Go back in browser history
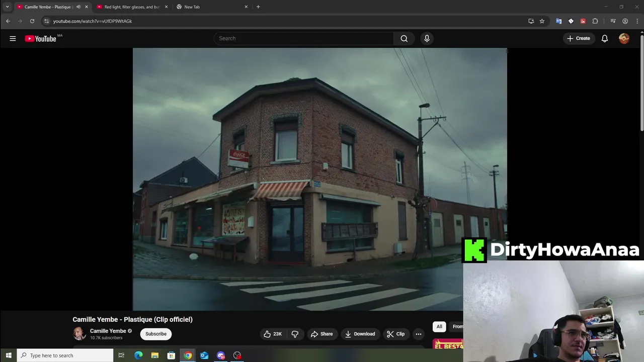This screenshot has width=644, height=362. pos(8,21)
